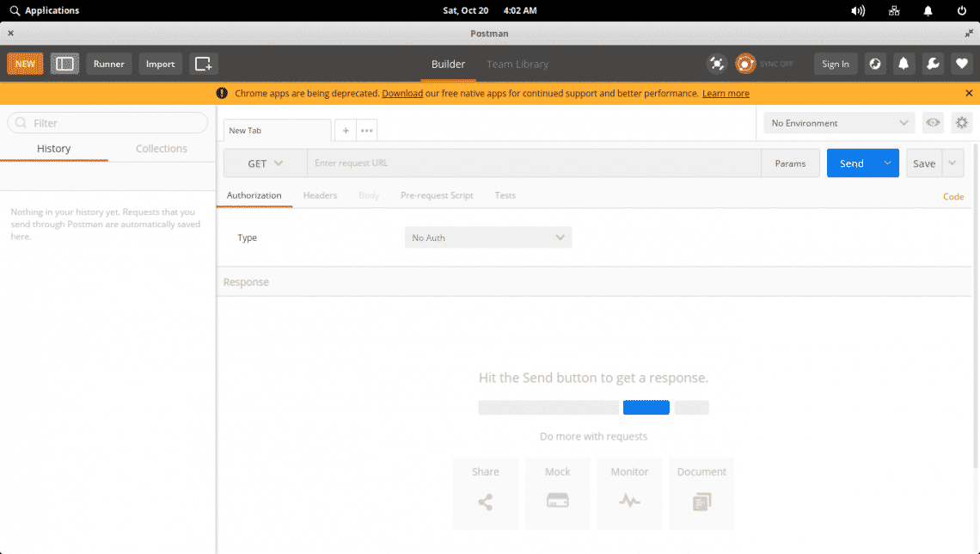Open Postman notifications bell icon
This screenshot has height=554, width=980.
pos(903,64)
